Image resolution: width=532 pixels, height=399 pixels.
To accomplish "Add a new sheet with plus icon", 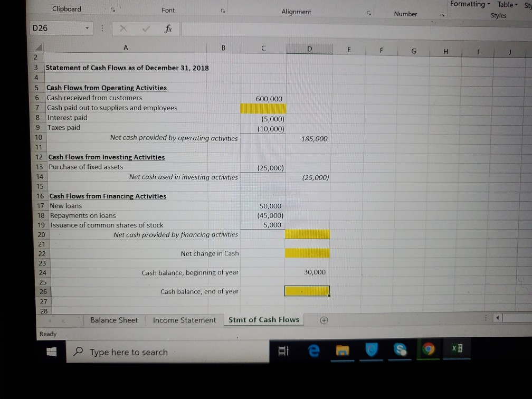I will click(324, 320).
